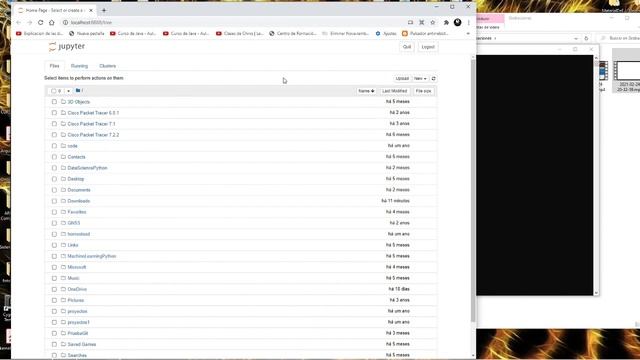Click the browser forward arrow
Image resolution: width=640 pixels, height=360 pixels.
point(29,22)
